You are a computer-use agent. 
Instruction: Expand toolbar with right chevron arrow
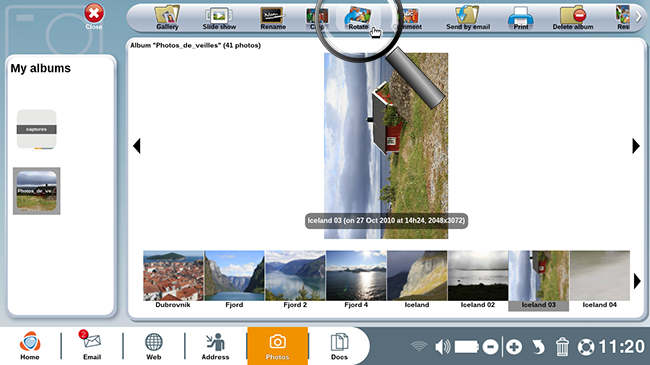pos(639,17)
